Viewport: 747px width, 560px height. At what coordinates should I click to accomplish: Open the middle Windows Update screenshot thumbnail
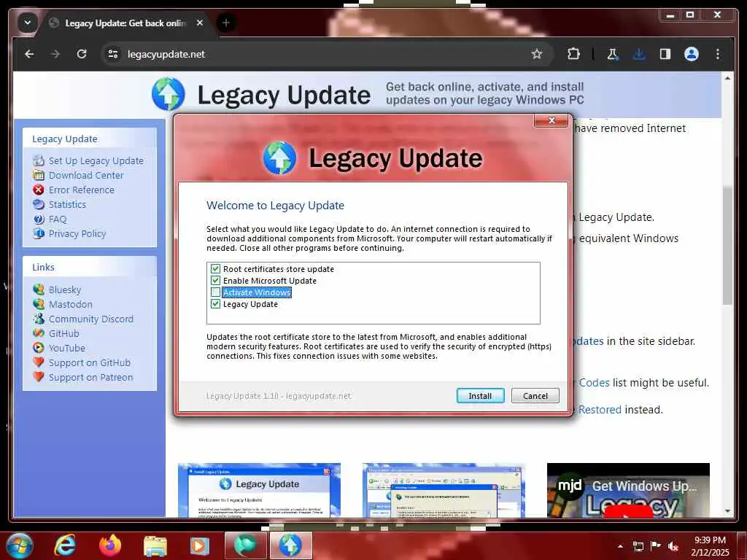(x=444, y=490)
